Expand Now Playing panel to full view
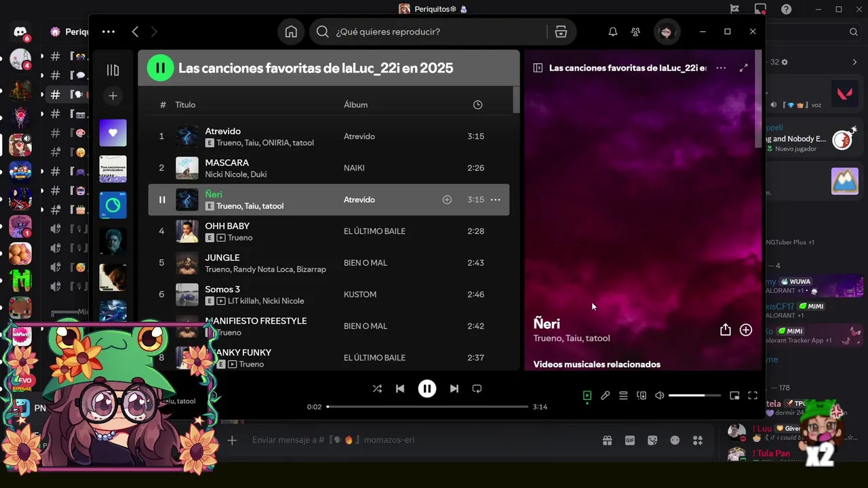 (743, 68)
